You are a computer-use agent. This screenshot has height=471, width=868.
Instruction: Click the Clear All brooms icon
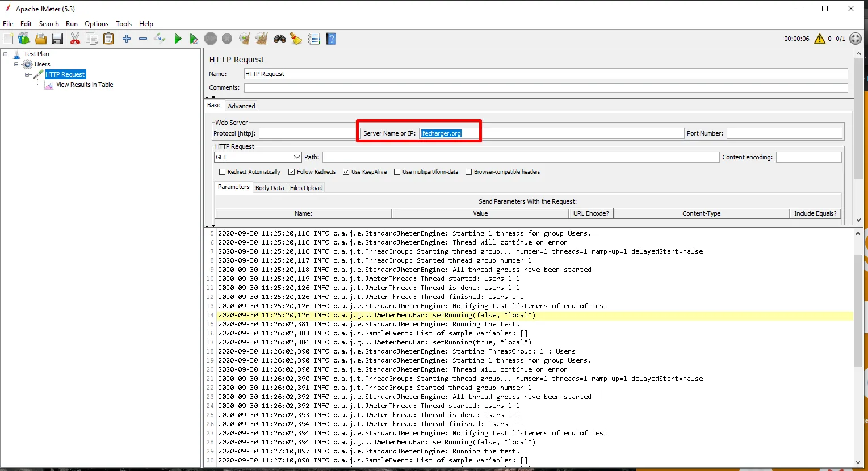click(262, 39)
